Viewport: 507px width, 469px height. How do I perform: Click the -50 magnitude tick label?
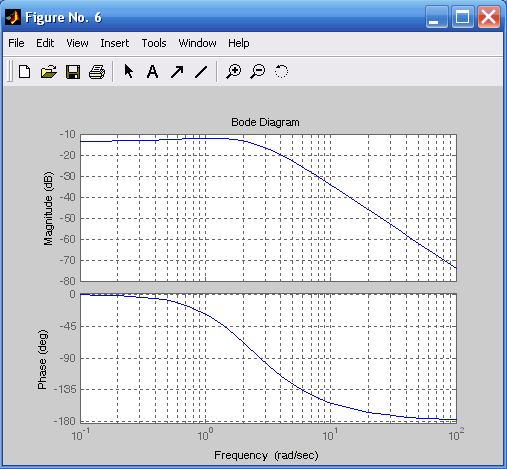[x=68, y=218]
